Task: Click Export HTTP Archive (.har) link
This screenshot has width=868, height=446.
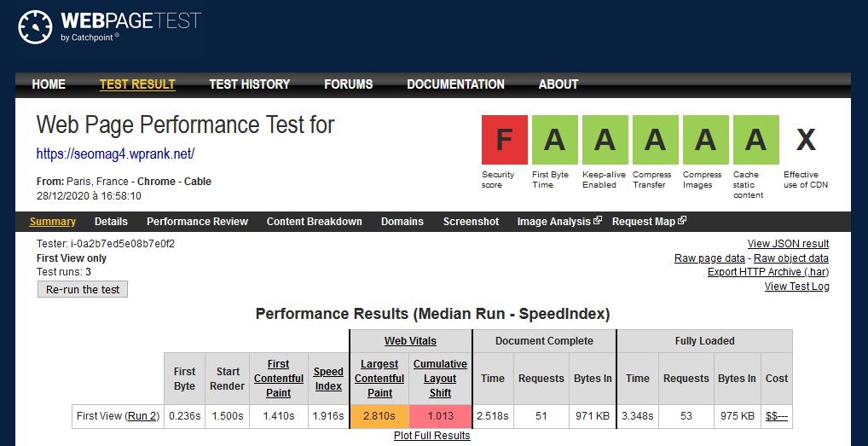Action: [767, 272]
